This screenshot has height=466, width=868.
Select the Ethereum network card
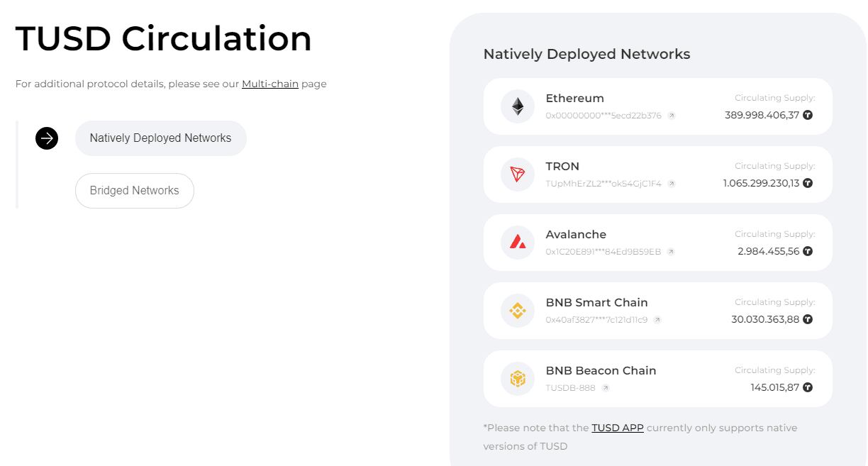click(x=657, y=106)
